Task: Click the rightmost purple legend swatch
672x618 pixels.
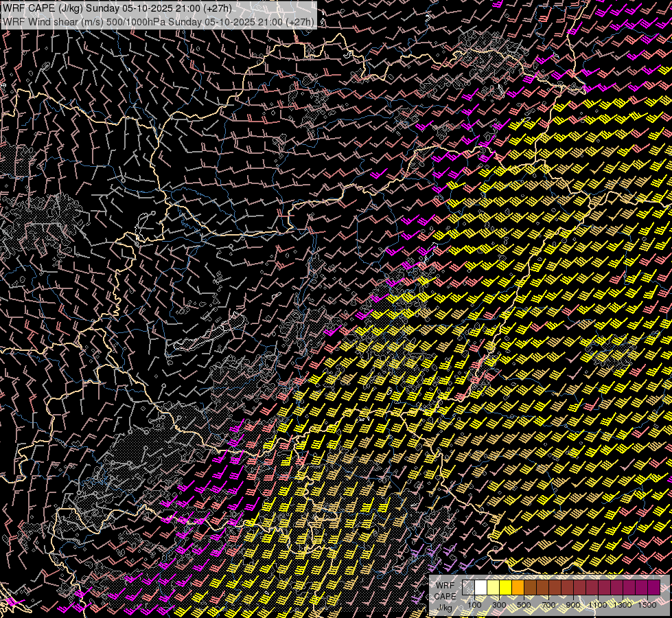Action: point(653,587)
